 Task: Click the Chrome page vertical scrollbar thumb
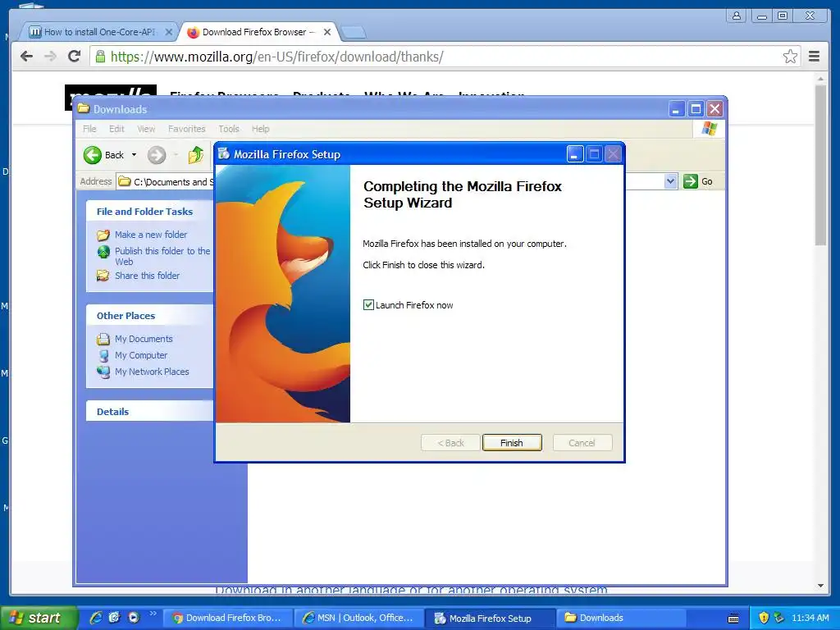[820, 165]
